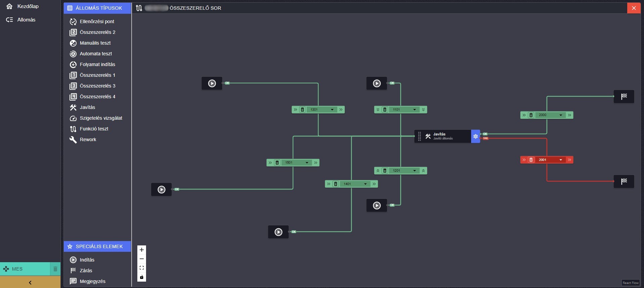This screenshot has height=288, width=644.
Task: Open the 1301 edge dropdown
Action: 322,110
